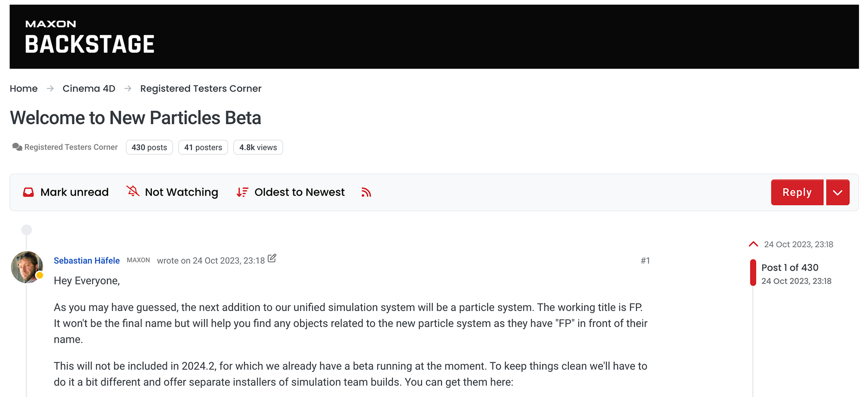The width and height of the screenshot is (868, 397).
Task: Toggle Not Watching topic status
Action: click(x=172, y=192)
